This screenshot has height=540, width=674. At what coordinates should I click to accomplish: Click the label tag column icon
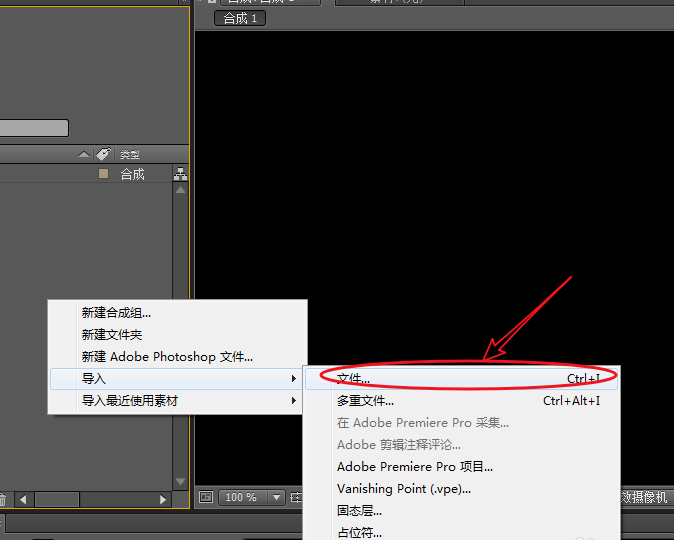click(103, 153)
